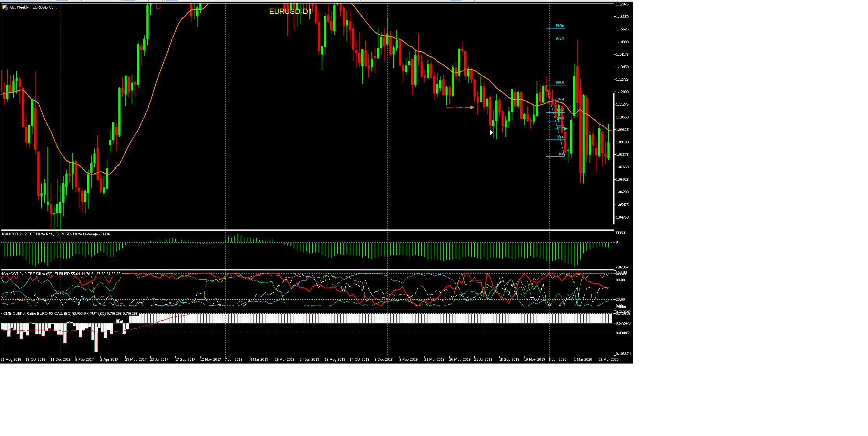Viewport: 868px width, 436px height.
Task: Select the small red rectangle marker near top
Action: (x=158, y=6)
